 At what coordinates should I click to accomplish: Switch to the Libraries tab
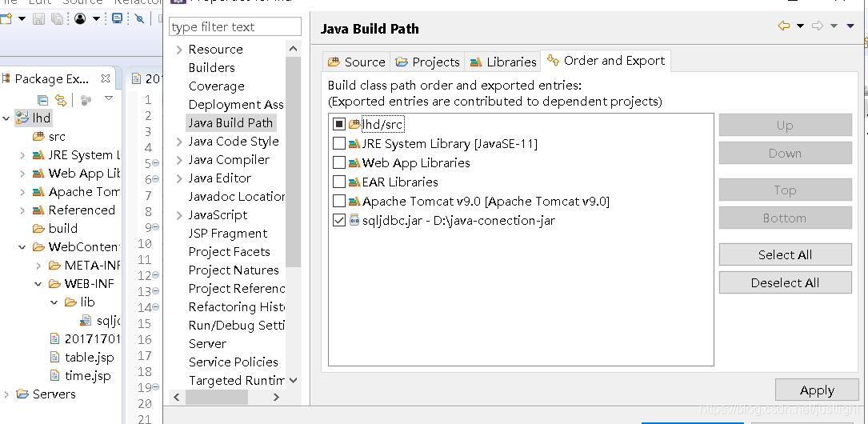coord(502,62)
